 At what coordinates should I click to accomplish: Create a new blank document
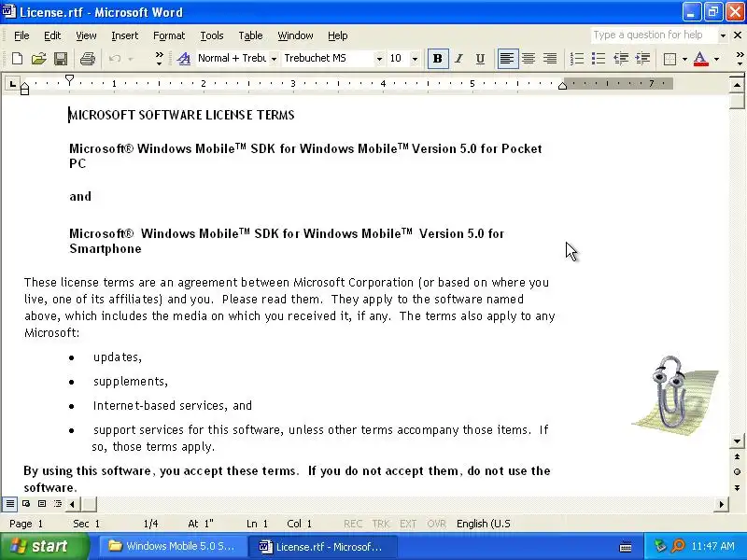[x=17, y=59]
